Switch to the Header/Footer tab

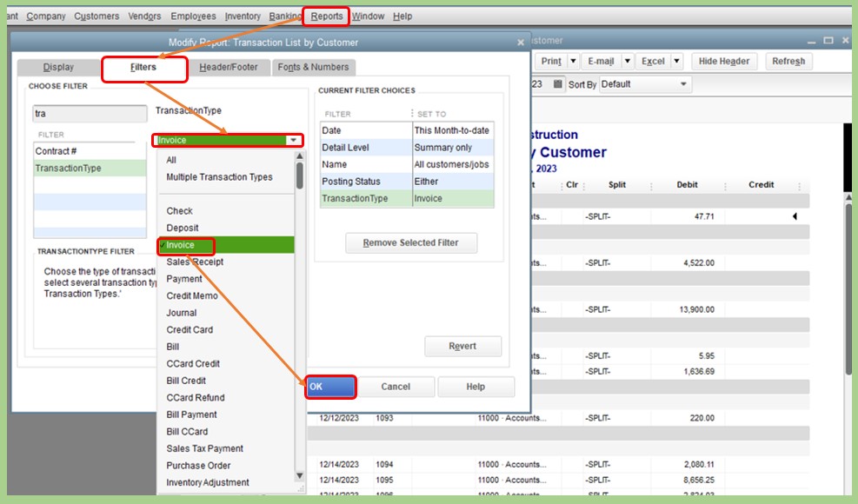[x=228, y=67]
